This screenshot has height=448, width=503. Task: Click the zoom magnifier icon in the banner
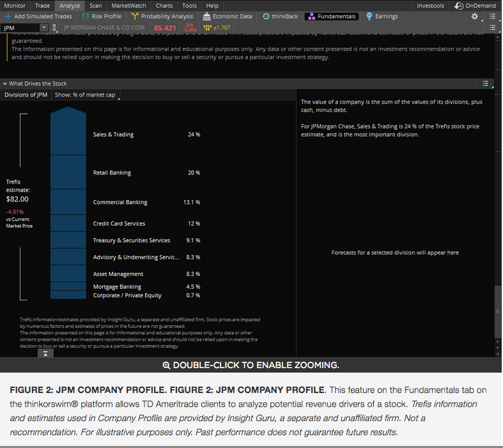coord(166,366)
